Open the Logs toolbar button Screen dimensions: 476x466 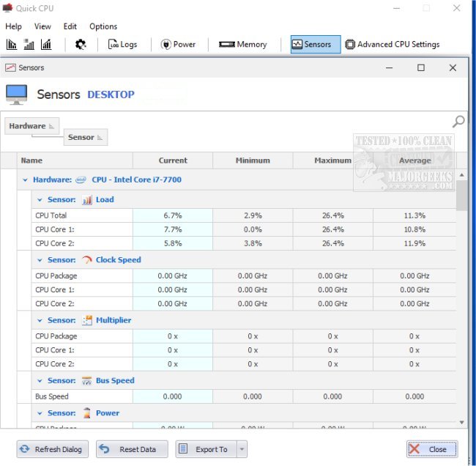[122, 45]
